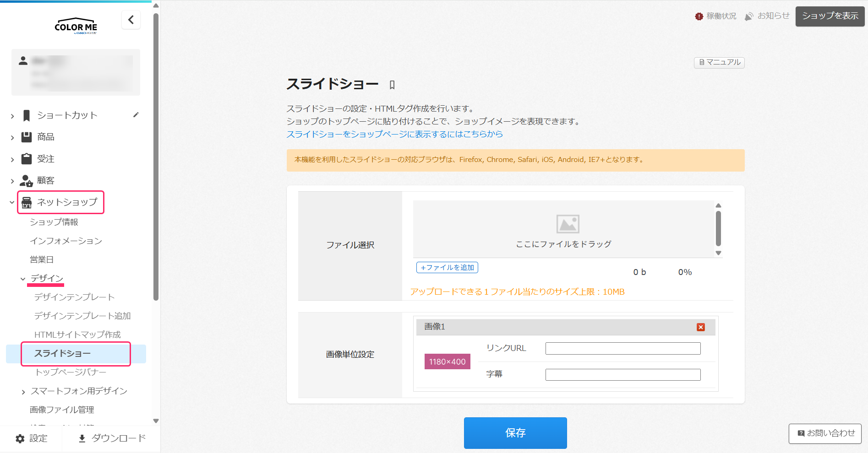
Task: Click the リンクURL input field
Action: point(622,349)
